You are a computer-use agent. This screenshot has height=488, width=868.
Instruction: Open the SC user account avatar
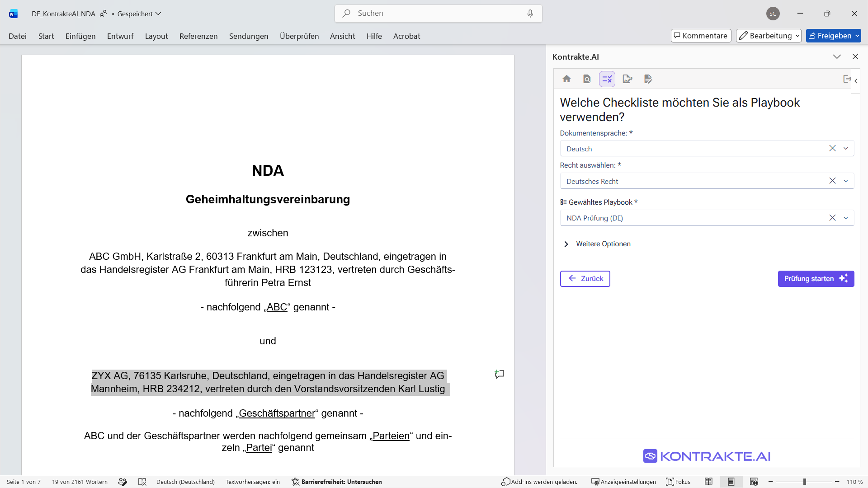(x=773, y=14)
